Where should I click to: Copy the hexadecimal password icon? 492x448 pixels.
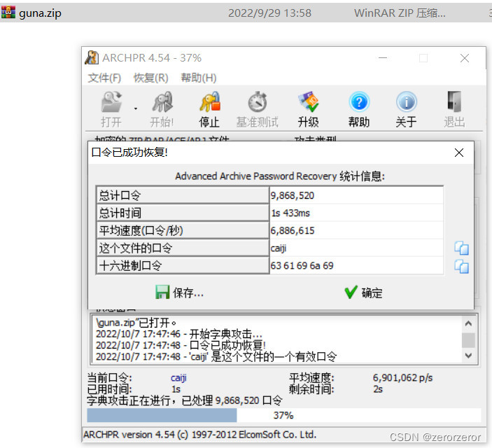(462, 267)
